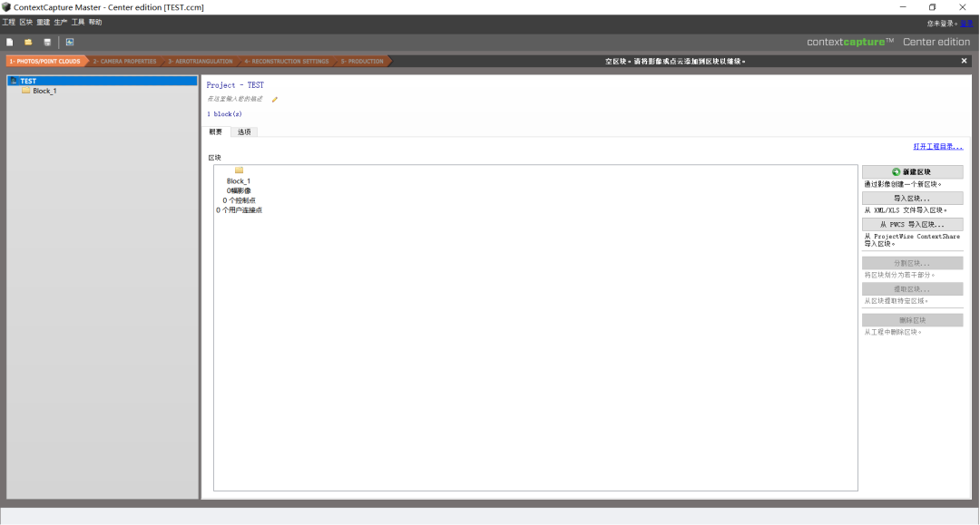The image size is (980, 525).
Task: Select step 4 Reconstruction Settings
Action: [287, 61]
